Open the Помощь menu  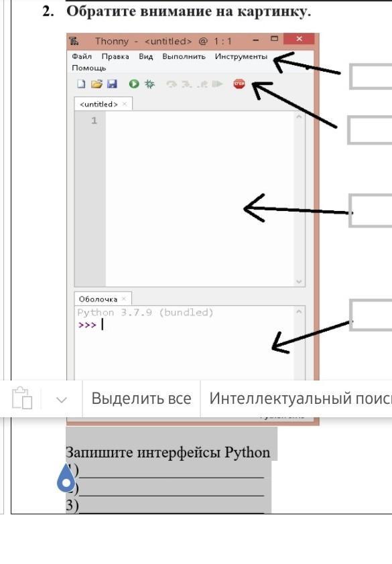coord(89,68)
